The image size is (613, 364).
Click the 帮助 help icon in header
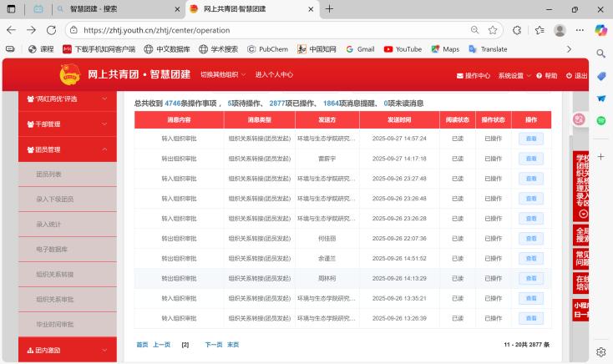pyautogui.click(x=539, y=75)
